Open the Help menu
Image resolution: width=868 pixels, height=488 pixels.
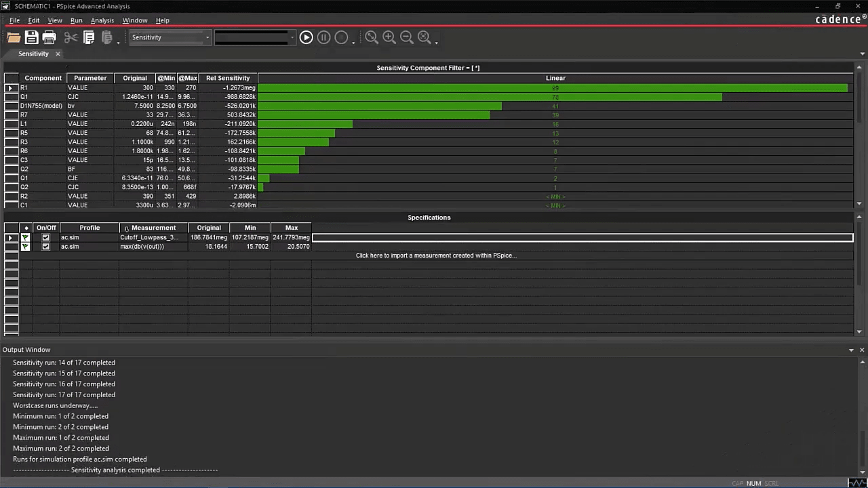point(163,20)
